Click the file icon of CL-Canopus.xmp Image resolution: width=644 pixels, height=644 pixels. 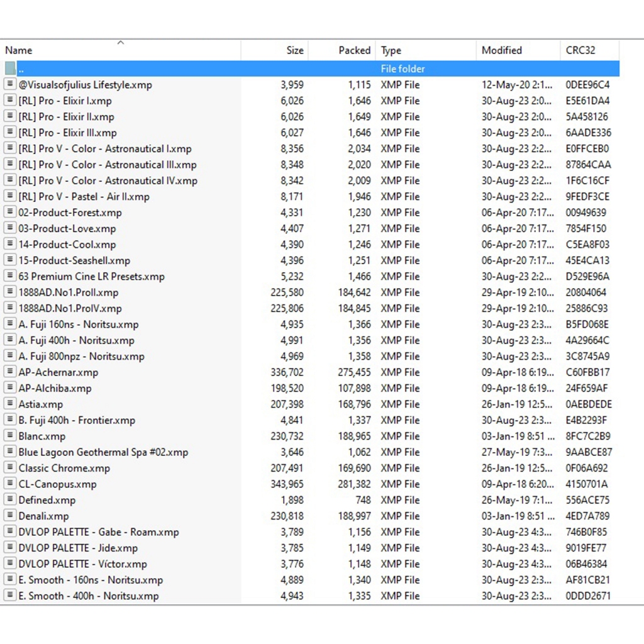(x=10, y=484)
